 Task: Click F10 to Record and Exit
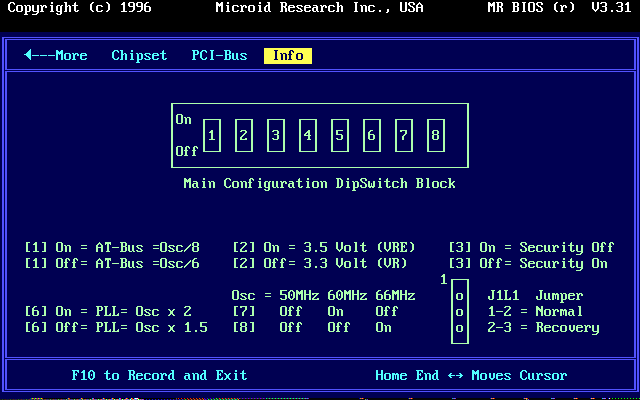coord(159,376)
